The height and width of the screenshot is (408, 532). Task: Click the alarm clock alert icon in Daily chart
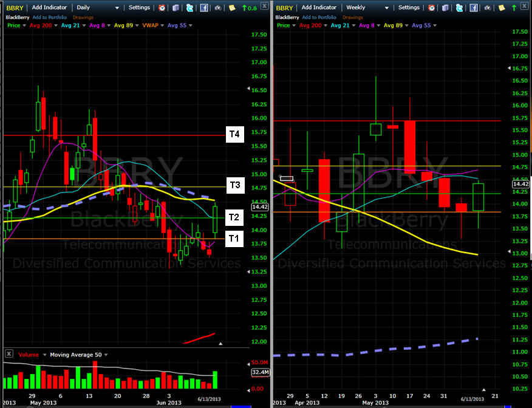click(x=162, y=8)
